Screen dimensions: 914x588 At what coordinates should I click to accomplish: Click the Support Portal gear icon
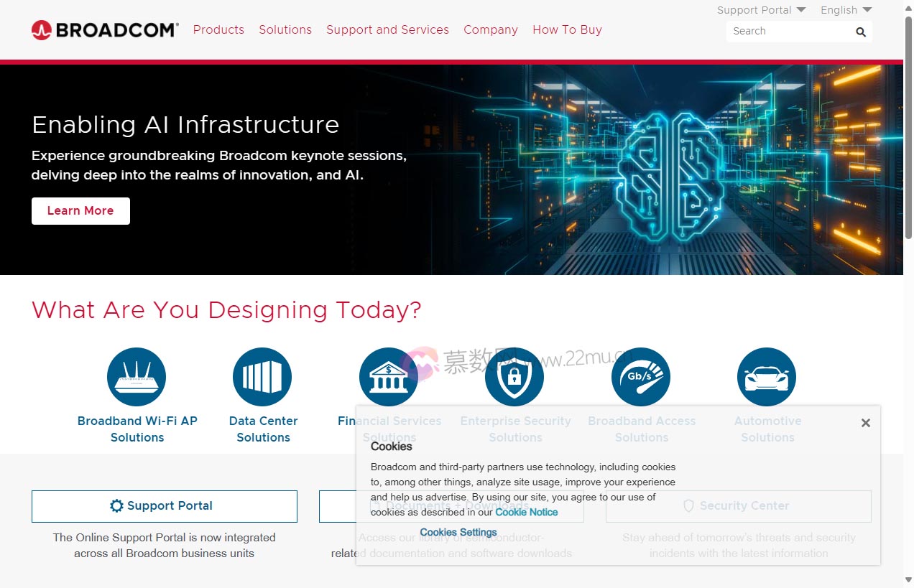116,505
